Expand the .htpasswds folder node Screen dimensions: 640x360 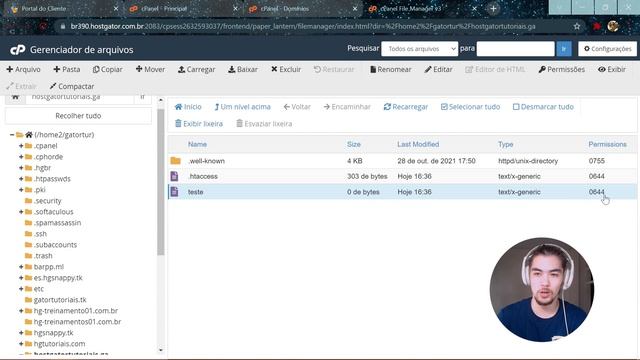pyautogui.click(x=21, y=179)
